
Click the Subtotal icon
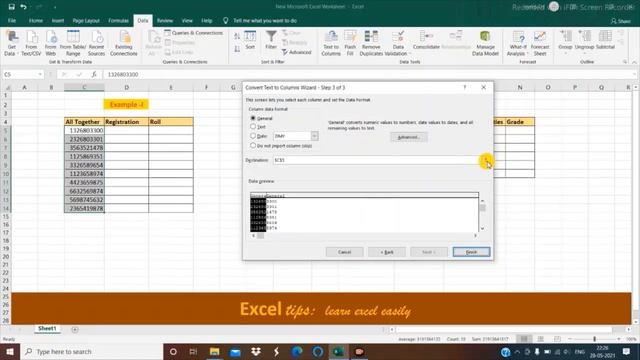tap(605, 40)
